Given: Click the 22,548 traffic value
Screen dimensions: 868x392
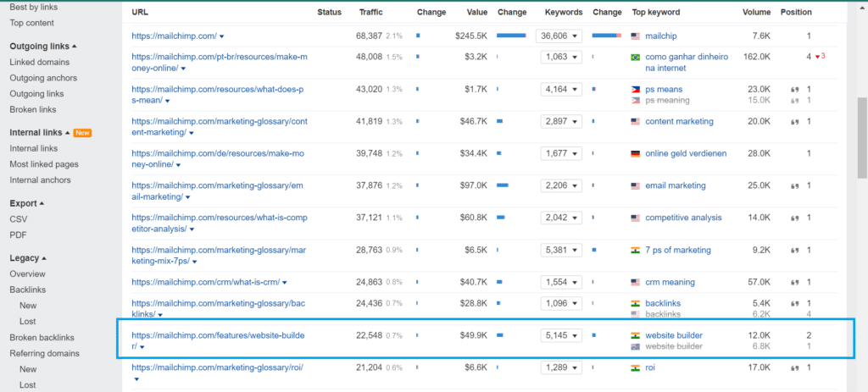Looking at the screenshot, I should pos(370,335).
